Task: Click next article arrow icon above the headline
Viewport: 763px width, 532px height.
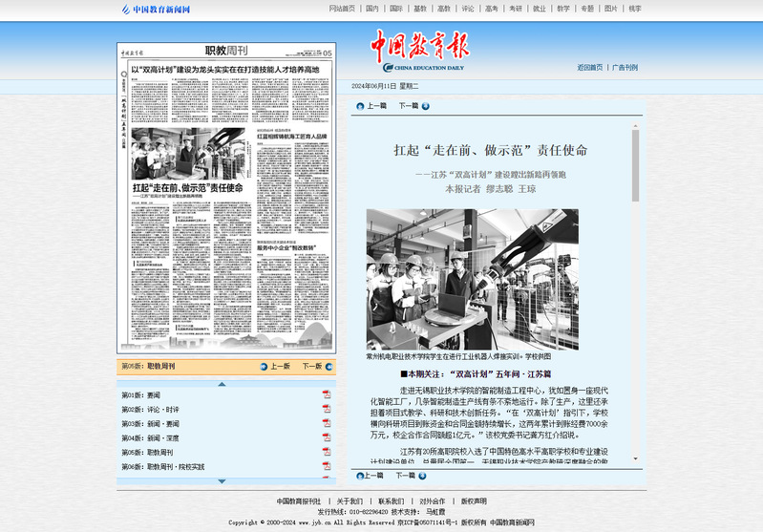Action: [426, 106]
